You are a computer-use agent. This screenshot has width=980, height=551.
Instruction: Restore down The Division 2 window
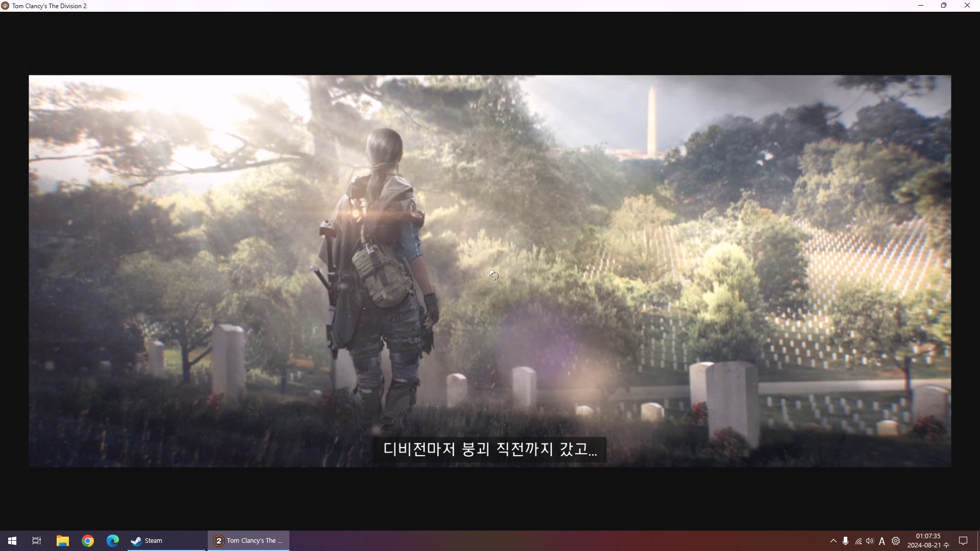pos(944,6)
